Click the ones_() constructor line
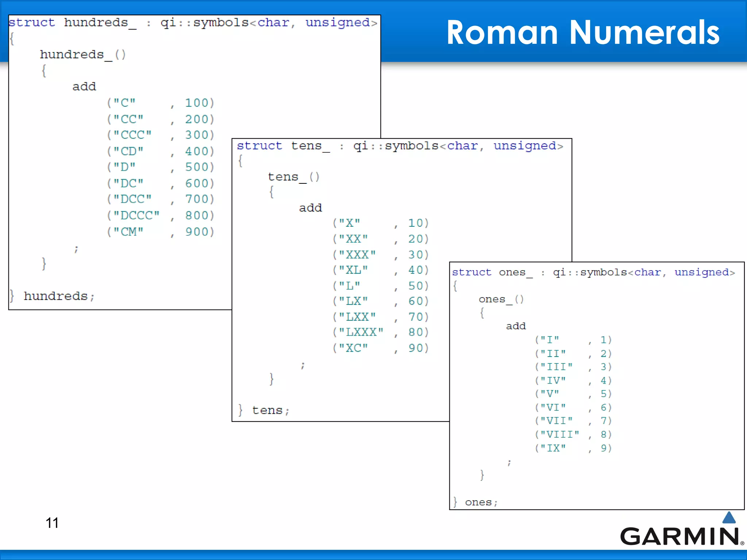Screen dimensions: 747x560 tap(501, 299)
